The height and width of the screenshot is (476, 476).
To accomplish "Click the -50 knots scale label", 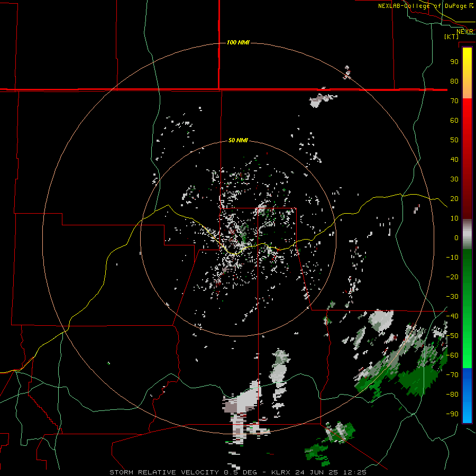I will (452, 336).
